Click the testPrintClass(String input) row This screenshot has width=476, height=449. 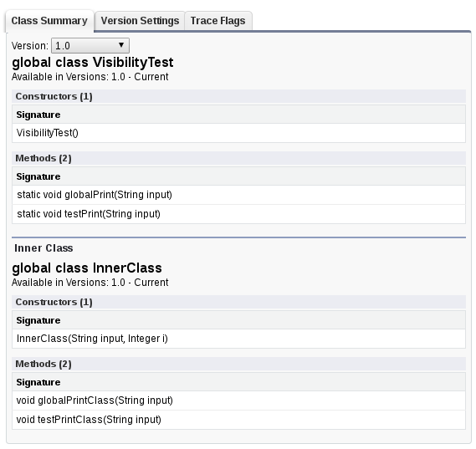[x=238, y=420]
